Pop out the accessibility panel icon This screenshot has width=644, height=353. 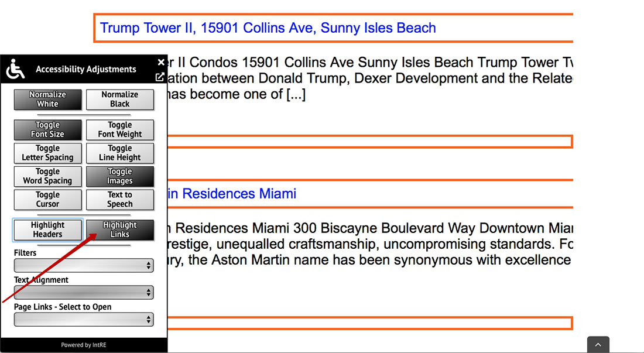[x=160, y=77]
